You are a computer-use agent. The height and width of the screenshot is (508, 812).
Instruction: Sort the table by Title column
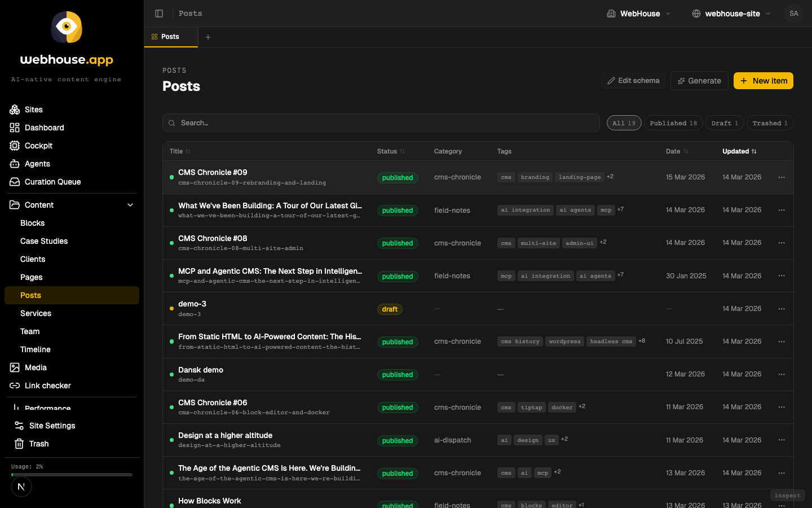click(180, 151)
